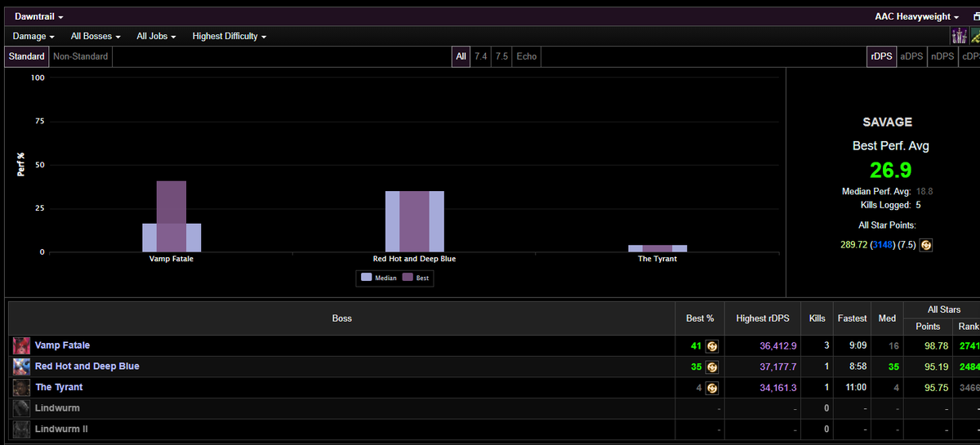Click the Vamp Fatale best-performance bar in chart
This screenshot has width=980, height=445.
point(171,216)
